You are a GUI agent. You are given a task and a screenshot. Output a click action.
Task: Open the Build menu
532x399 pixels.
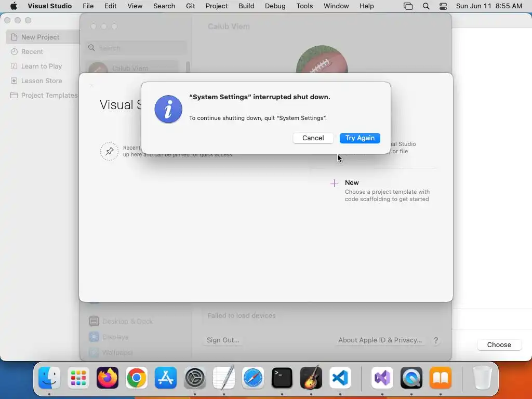pyautogui.click(x=246, y=6)
